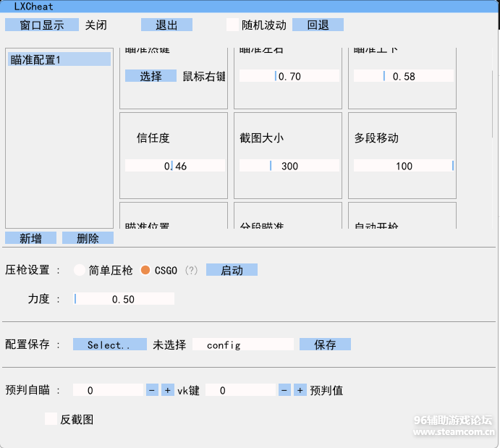500x448 pixels.
Task: Open the Select.. config file chooser
Action: (109, 345)
